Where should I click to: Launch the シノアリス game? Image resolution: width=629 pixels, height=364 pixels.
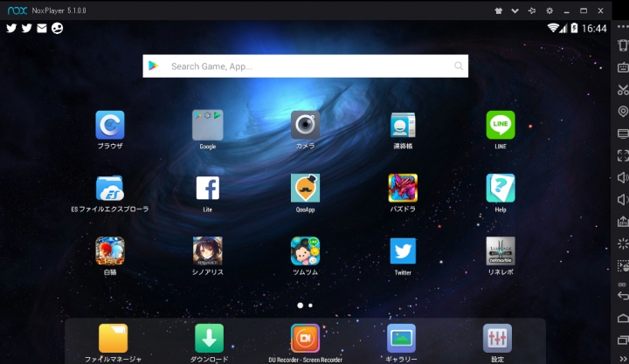click(207, 251)
